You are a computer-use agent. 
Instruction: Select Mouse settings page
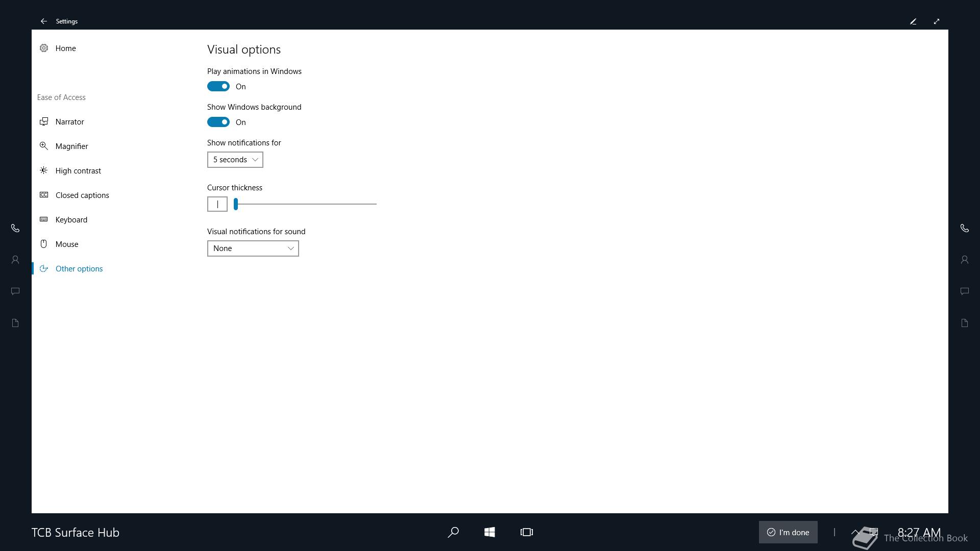click(67, 244)
